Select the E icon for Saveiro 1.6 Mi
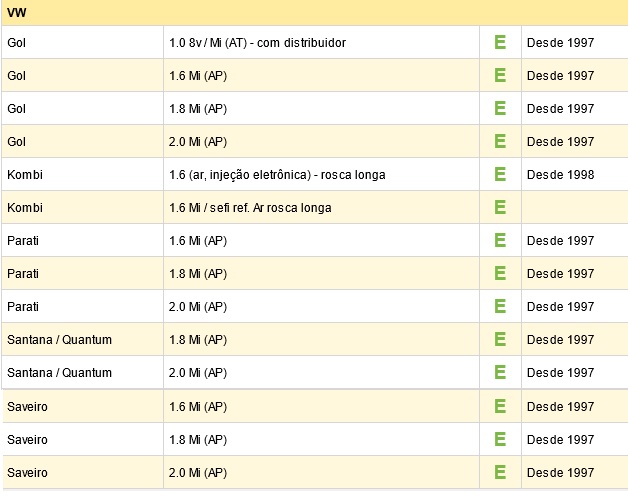Viewport: 628px width, 501px height. [x=500, y=406]
